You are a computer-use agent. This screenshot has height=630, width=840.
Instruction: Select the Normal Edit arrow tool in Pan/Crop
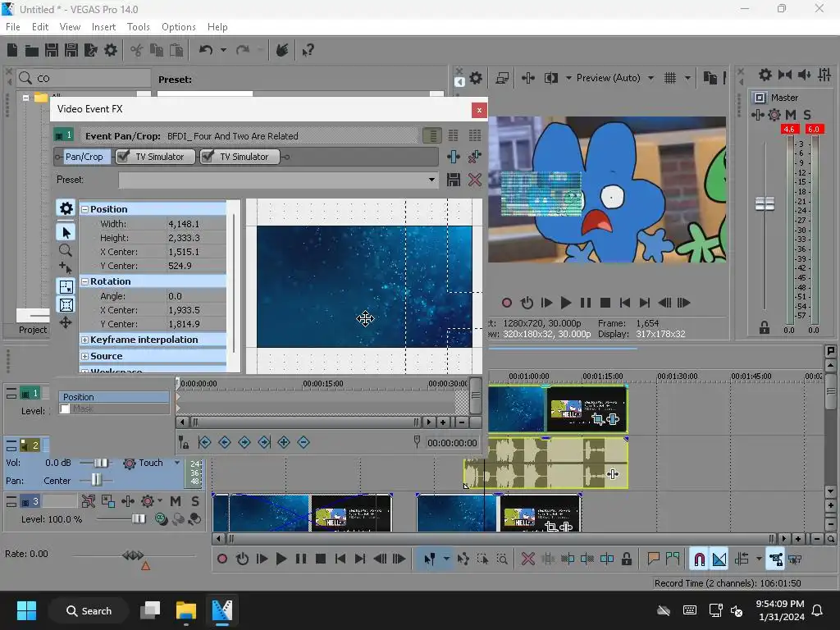tap(66, 232)
